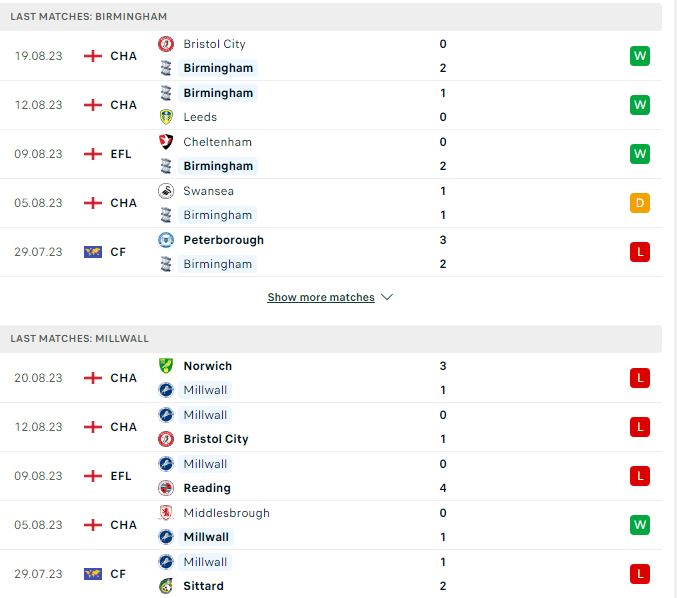Screen dimensions: 677x598
Task: Click the world flag beside CF on the Sittard row
Action: (93, 574)
